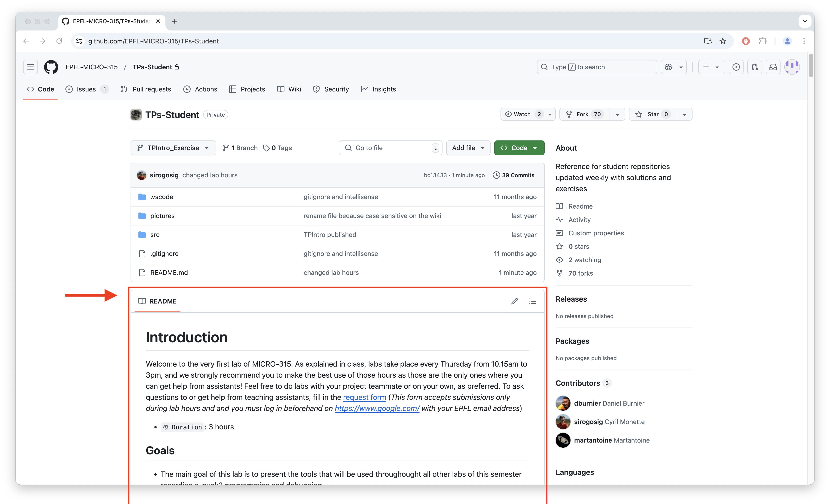Open the 39 Commits history link
The image size is (830, 504).
click(x=513, y=175)
